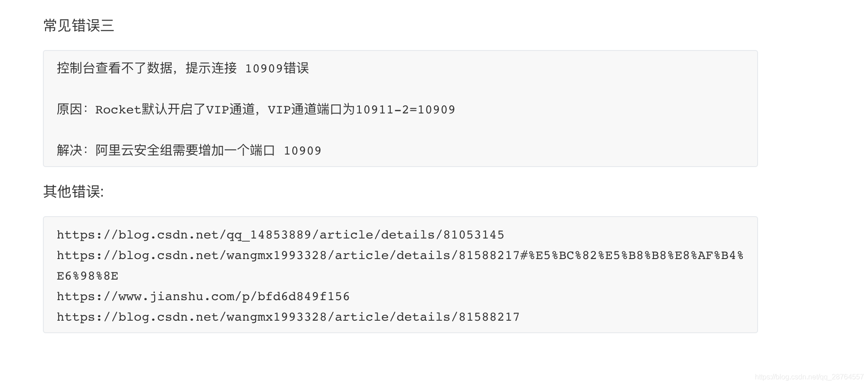This screenshot has height=385, width=868.
Task: Click the blog.csdn.net watermark at bottom right
Action: click(x=809, y=377)
